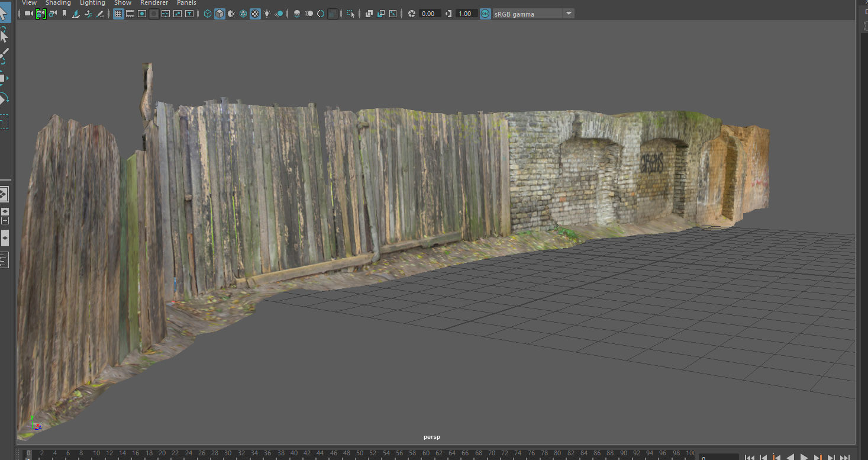Image resolution: width=868 pixels, height=460 pixels.
Task: Click the Image Plane icon
Action: [x=76, y=14]
